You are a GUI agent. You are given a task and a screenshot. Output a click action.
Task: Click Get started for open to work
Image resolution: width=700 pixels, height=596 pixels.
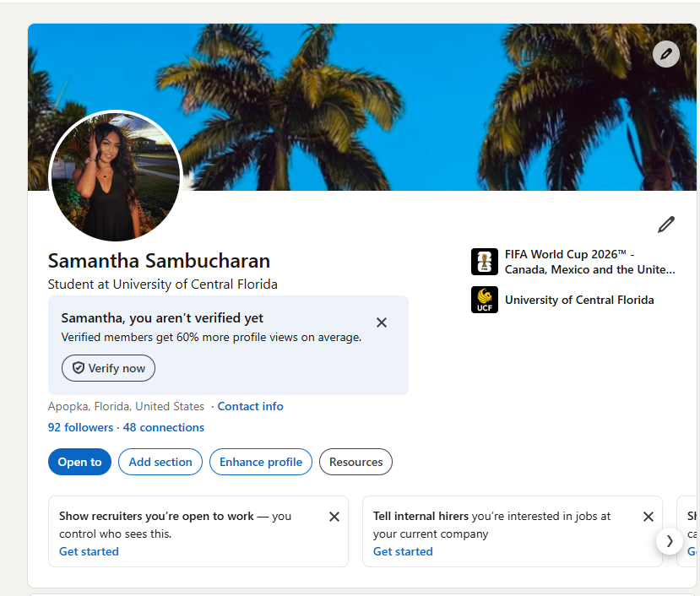point(89,551)
